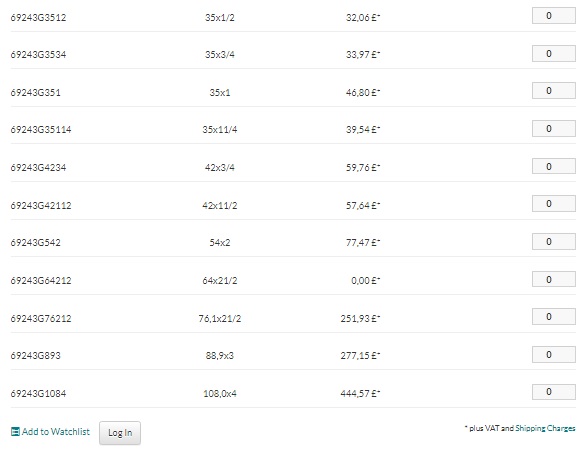
Task: Click dimension text 88,9x3
Action: [x=220, y=355]
